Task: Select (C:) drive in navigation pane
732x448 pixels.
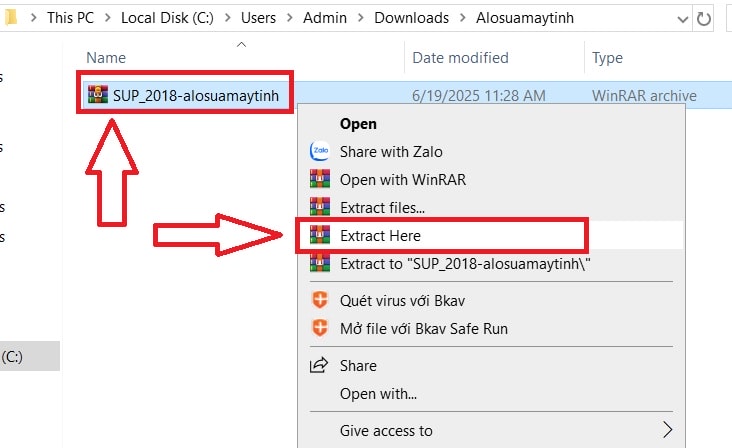Action: 30,357
